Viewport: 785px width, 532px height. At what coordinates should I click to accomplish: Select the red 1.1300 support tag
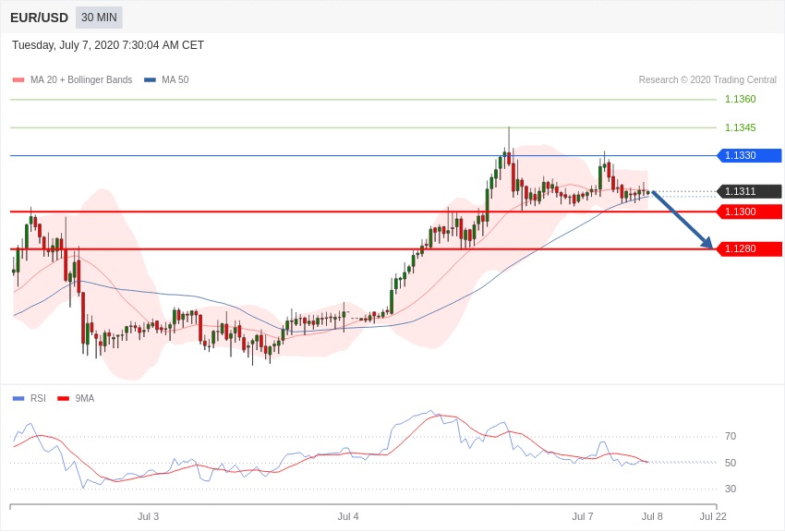point(749,212)
